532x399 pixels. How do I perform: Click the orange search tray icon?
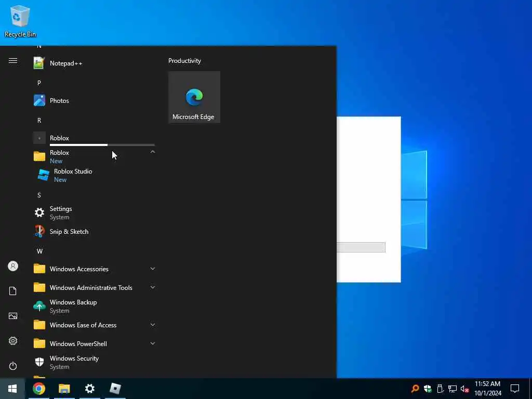click(x=415, y=389)
